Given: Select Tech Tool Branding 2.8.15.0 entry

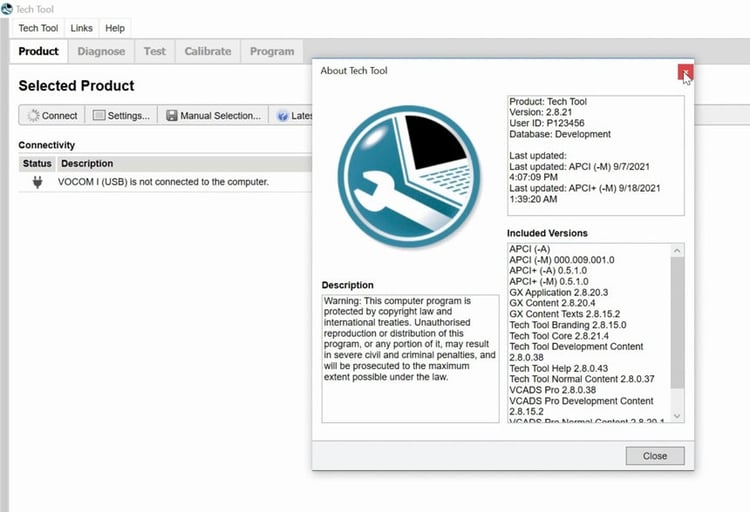Looking at the screenshot, I should (568, 325).
